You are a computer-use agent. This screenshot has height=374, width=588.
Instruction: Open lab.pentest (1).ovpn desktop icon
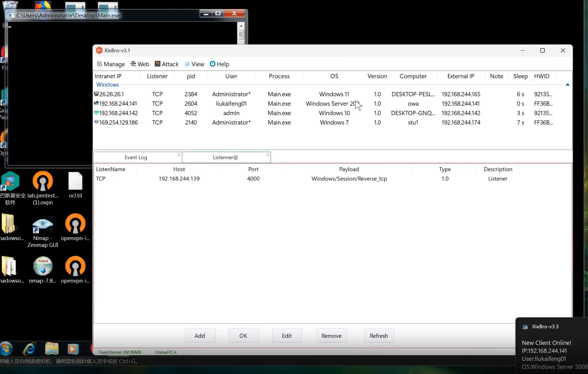tap(43, 188)
